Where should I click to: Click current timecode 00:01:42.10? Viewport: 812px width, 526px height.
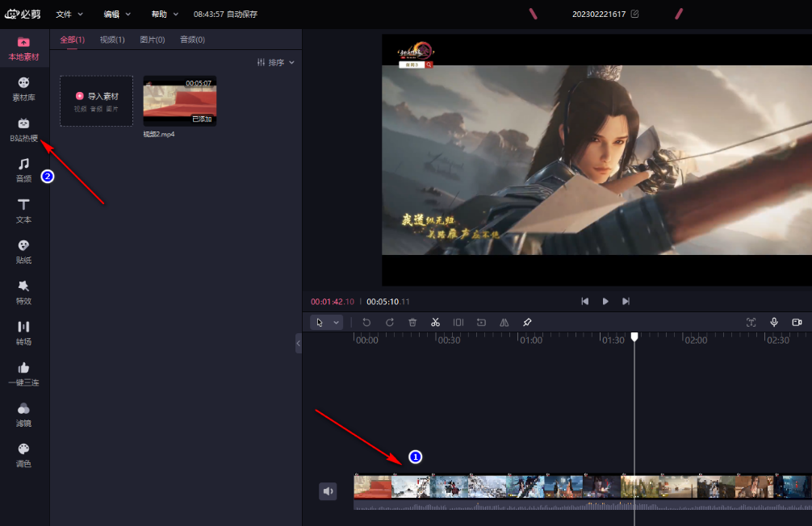[x=333, y=302]
